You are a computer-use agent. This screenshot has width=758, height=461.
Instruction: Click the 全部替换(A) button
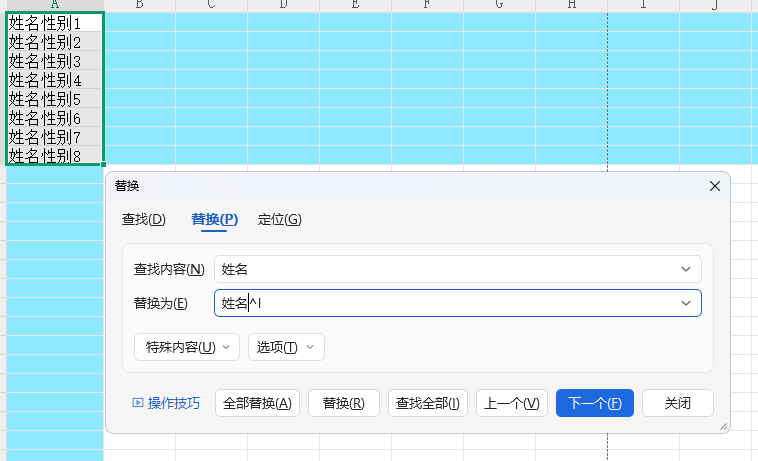tap(257, 403)
